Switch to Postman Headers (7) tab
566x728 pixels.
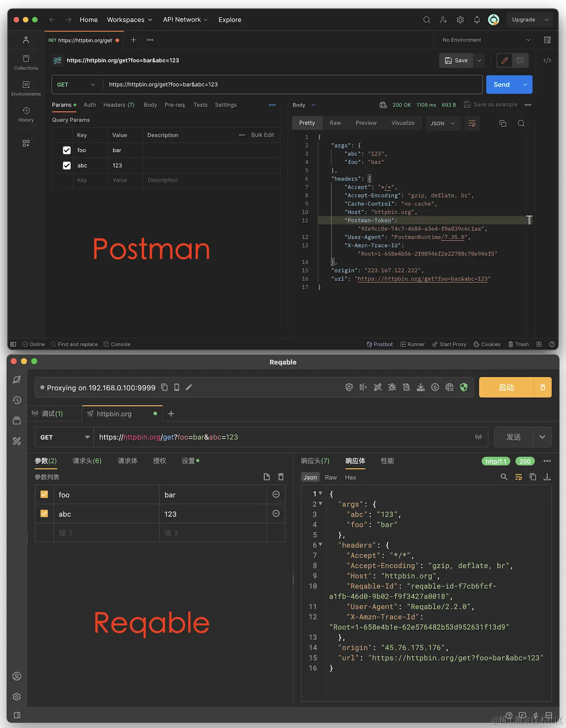(x=119, y=105)
